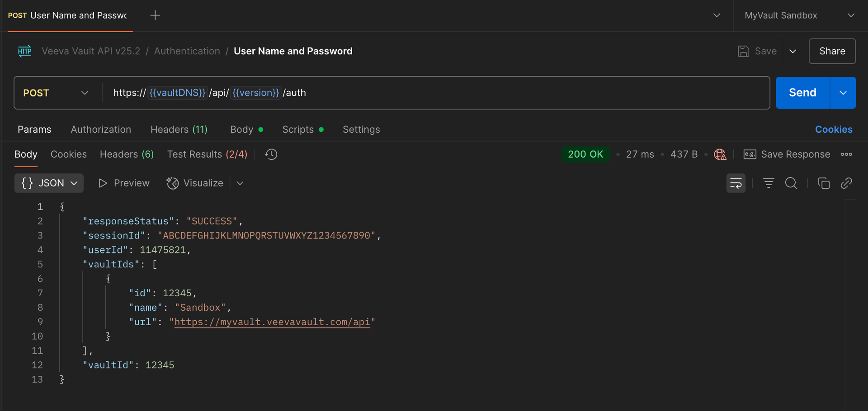
Task: Click the link icon in response toolbar
Action: pos(846,183)
